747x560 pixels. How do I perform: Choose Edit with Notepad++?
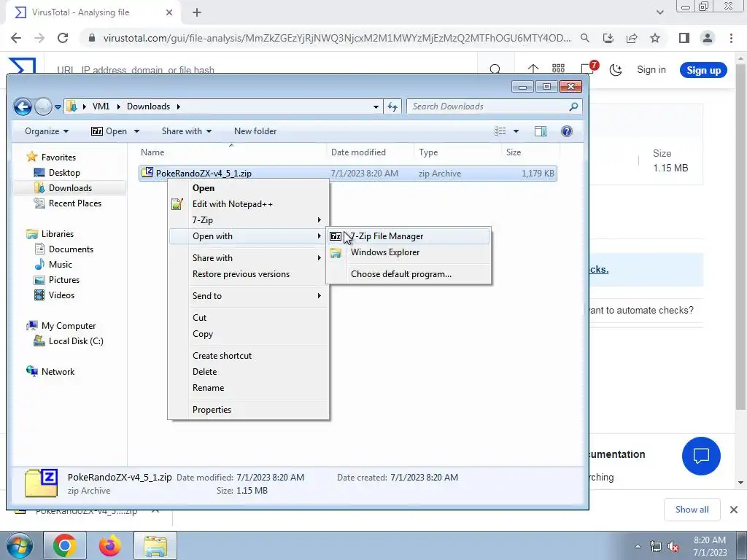(248, 204)
